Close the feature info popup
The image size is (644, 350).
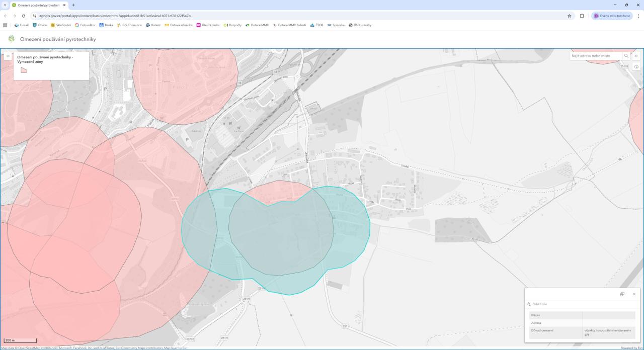[x=634, y=294]
